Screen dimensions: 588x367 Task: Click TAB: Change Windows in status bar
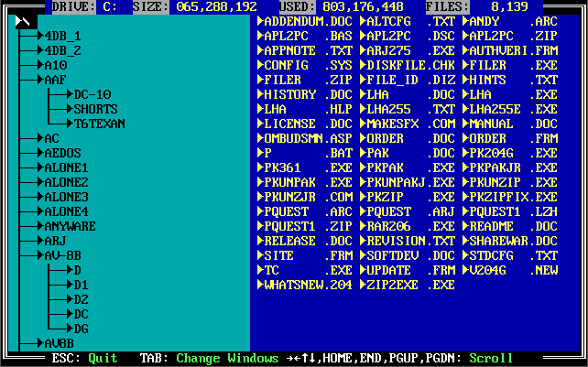[209, 359]
